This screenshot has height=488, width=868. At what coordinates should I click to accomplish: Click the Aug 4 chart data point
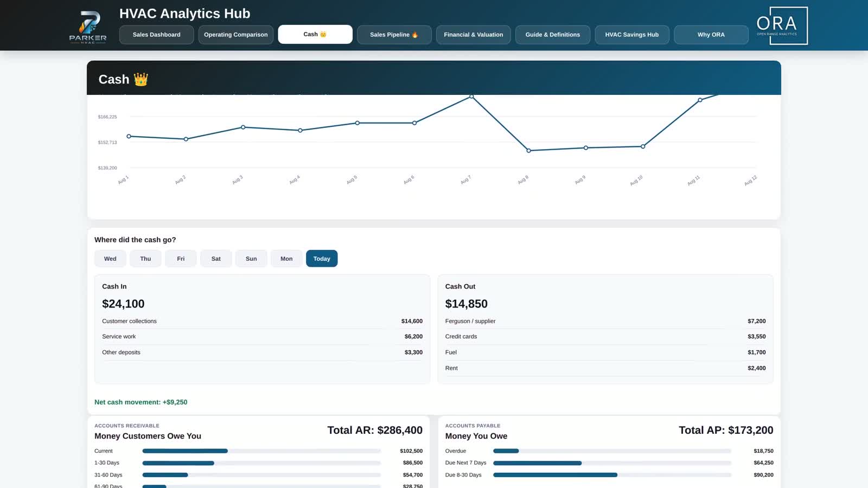click(x=300, y=131)
